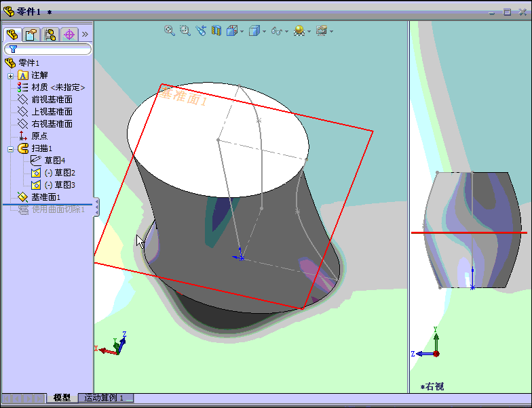Select (-) 草图2 sketch

click(x=60, y=173)
